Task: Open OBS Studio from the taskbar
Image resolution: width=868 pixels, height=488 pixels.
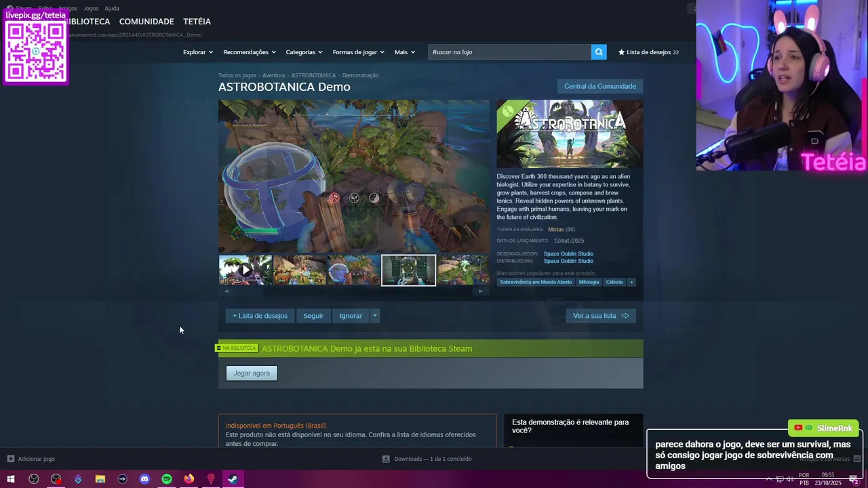Action: pyautogui.click(x=34, y=479)
